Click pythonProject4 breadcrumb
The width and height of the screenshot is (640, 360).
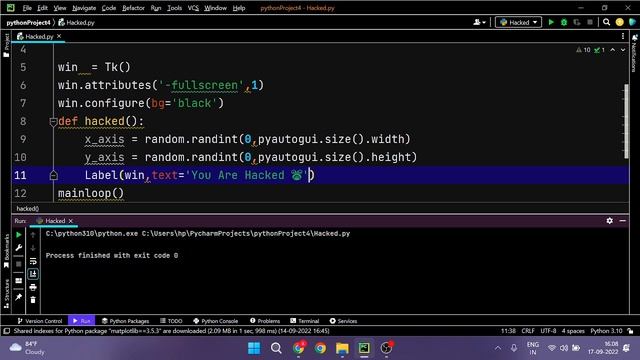(28, 22)
